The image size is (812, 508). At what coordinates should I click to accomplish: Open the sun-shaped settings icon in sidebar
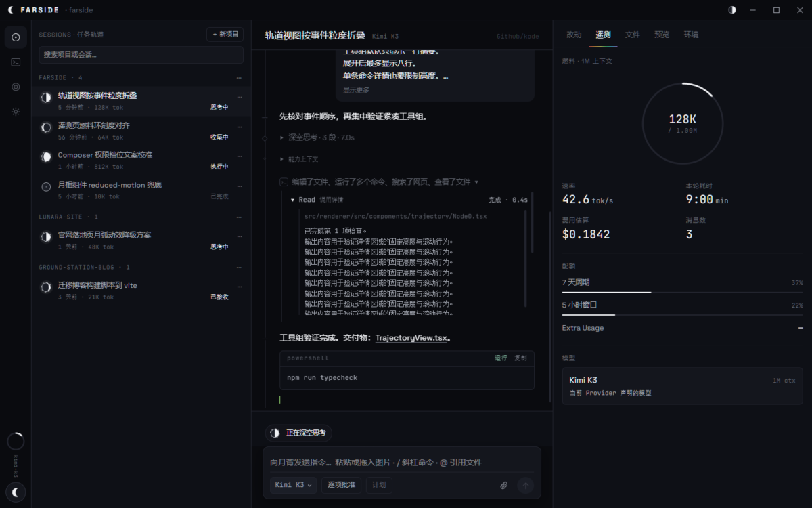tap(16, 112)
